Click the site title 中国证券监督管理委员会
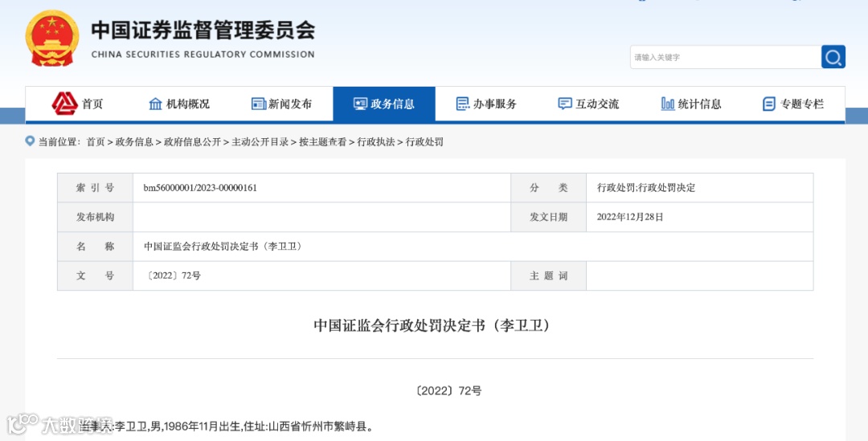This screenshot has width=868, height=441. point(203,30)
